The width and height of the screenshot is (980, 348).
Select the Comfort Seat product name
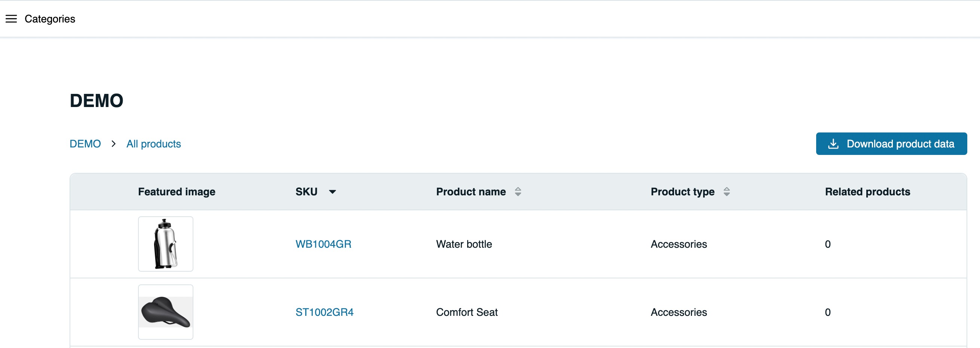pos(467,312)
